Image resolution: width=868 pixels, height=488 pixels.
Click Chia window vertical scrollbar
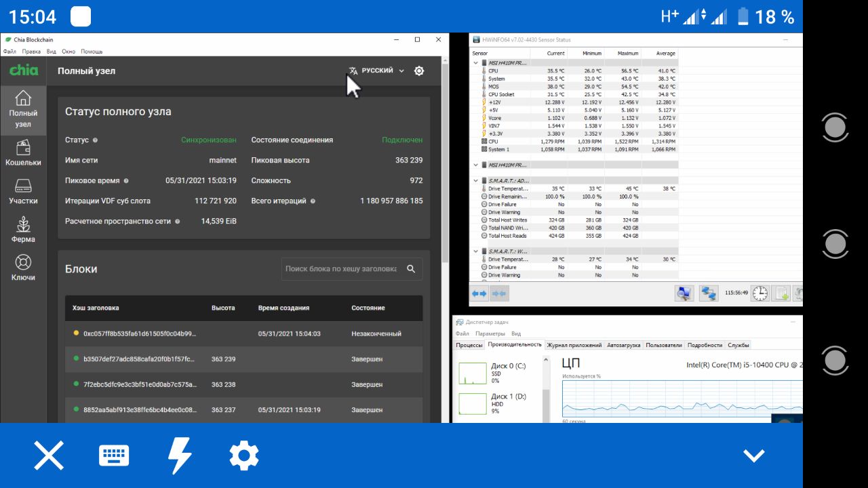445,163
